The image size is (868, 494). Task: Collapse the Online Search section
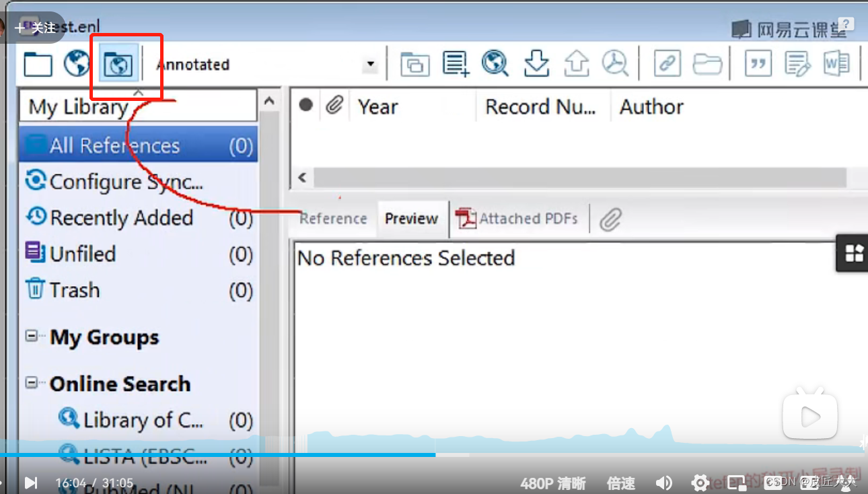pyautogui.click(x=32, y=382)
